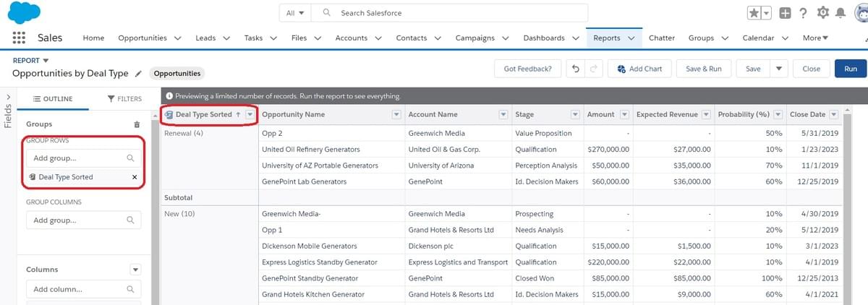
Task: Click the Add column input field
Action: [x=83, y=289]
